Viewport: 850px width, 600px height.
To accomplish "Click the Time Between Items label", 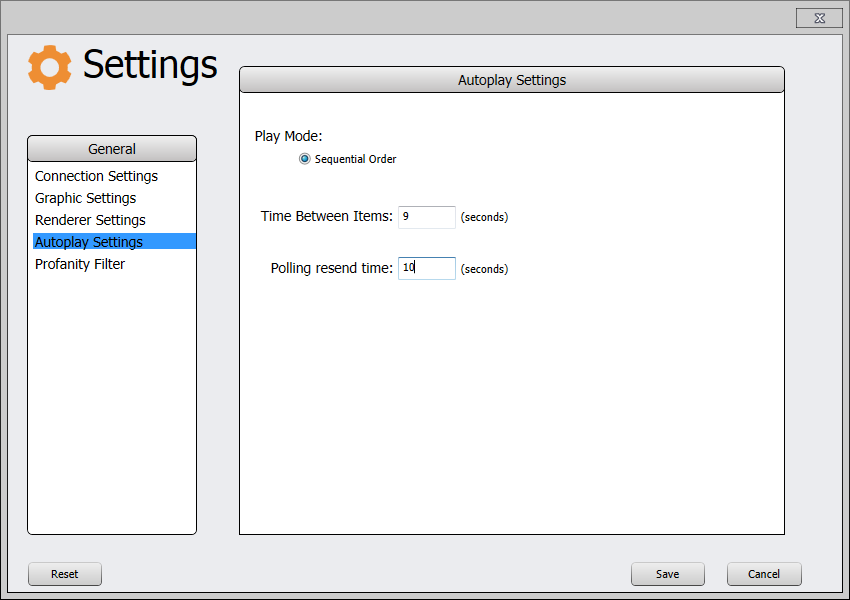I will pos(326,216).
